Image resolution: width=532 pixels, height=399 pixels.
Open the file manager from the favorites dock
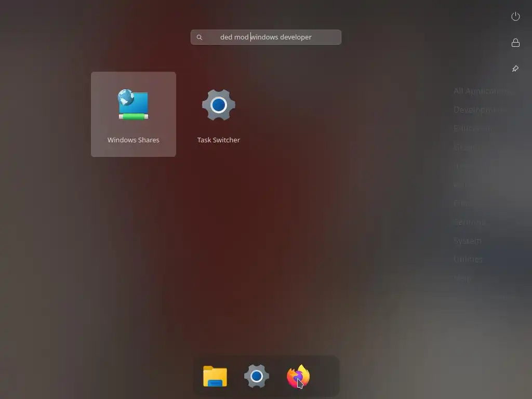(x=215, y=376)
